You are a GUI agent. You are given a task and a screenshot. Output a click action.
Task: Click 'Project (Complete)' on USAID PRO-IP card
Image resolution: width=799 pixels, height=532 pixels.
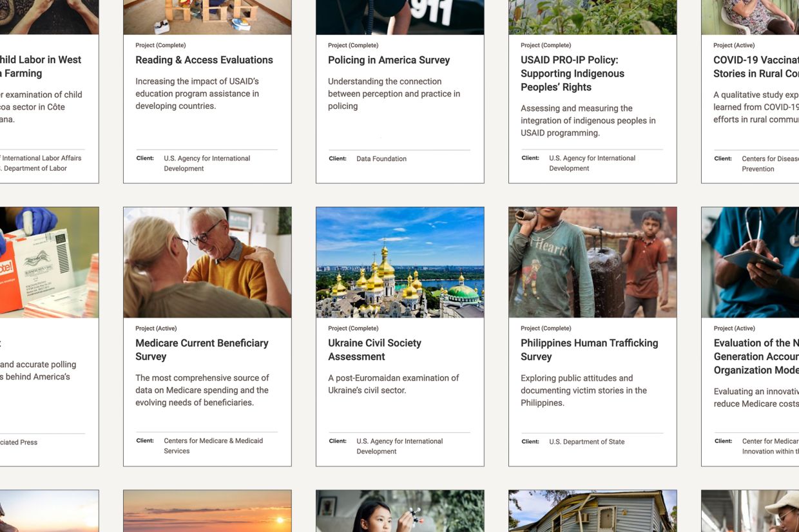tap(546, 45)
